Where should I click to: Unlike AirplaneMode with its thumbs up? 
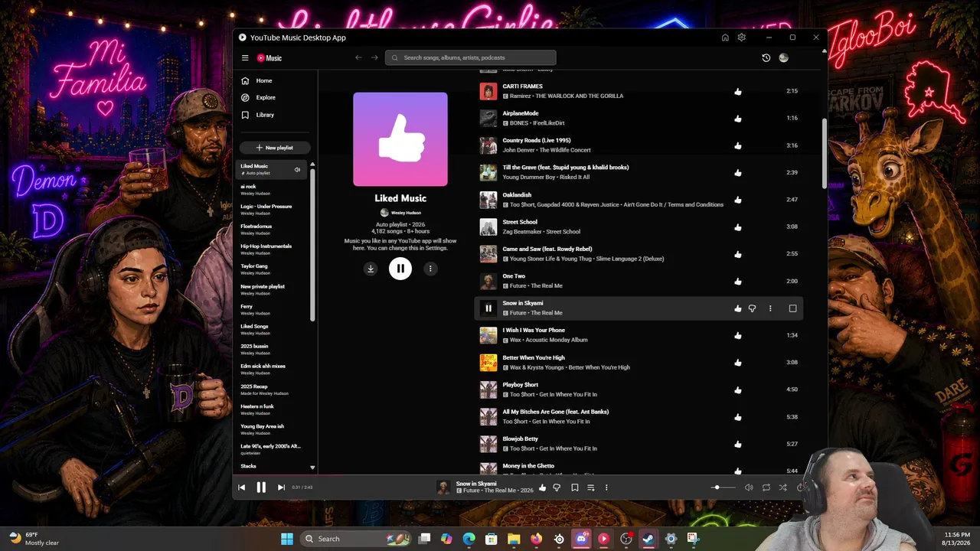pos(738,119)
